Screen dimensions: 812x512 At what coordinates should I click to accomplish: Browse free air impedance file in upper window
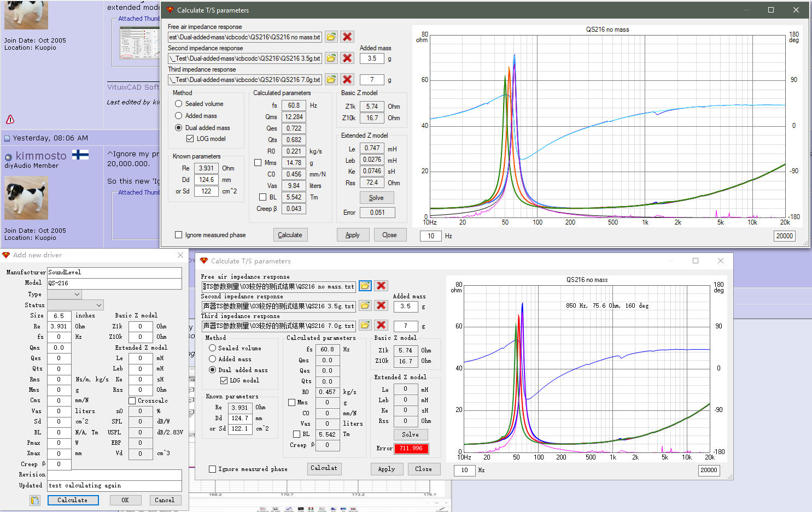(331, 37)
